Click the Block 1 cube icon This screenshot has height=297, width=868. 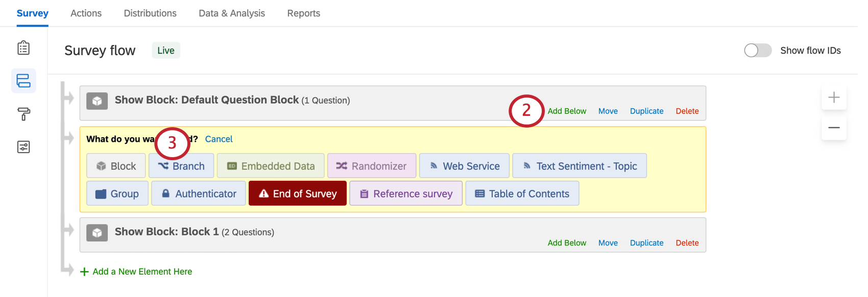point(97,233)
